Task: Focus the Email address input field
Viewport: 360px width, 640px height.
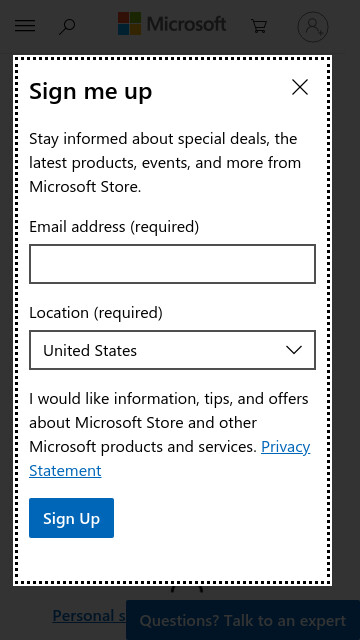Action: coord(172,264)
